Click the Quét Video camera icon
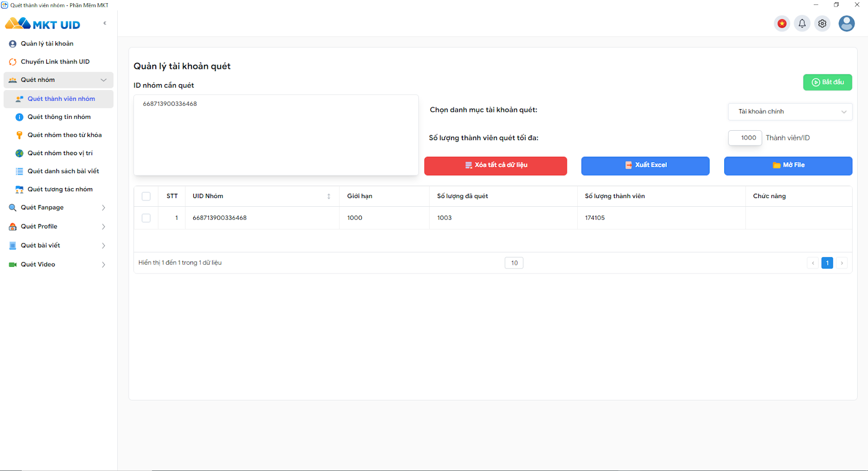 12,265
